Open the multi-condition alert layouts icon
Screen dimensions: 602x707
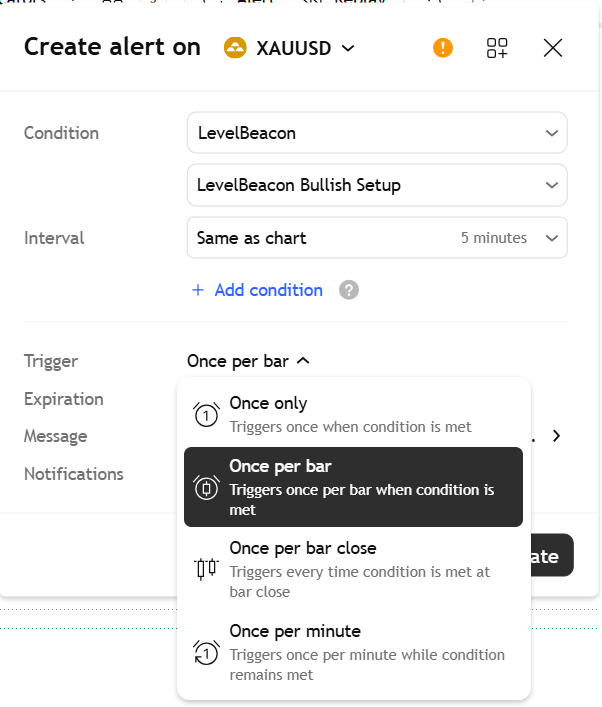click(497, 48)
